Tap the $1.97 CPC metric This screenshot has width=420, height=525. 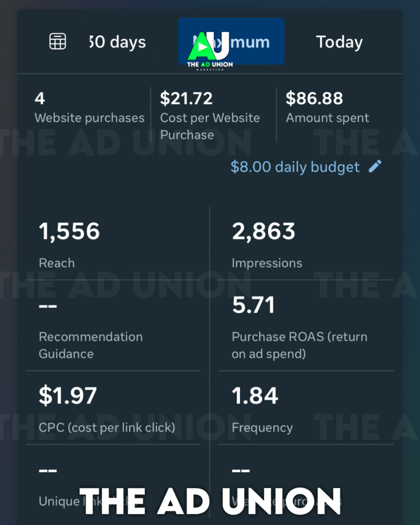[x=68, y=396]
